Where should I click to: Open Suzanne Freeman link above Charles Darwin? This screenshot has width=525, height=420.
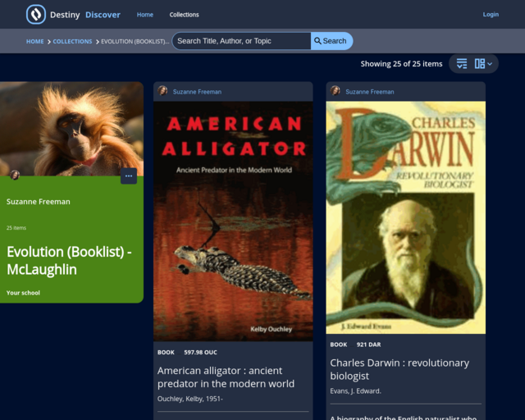[370, 92]
